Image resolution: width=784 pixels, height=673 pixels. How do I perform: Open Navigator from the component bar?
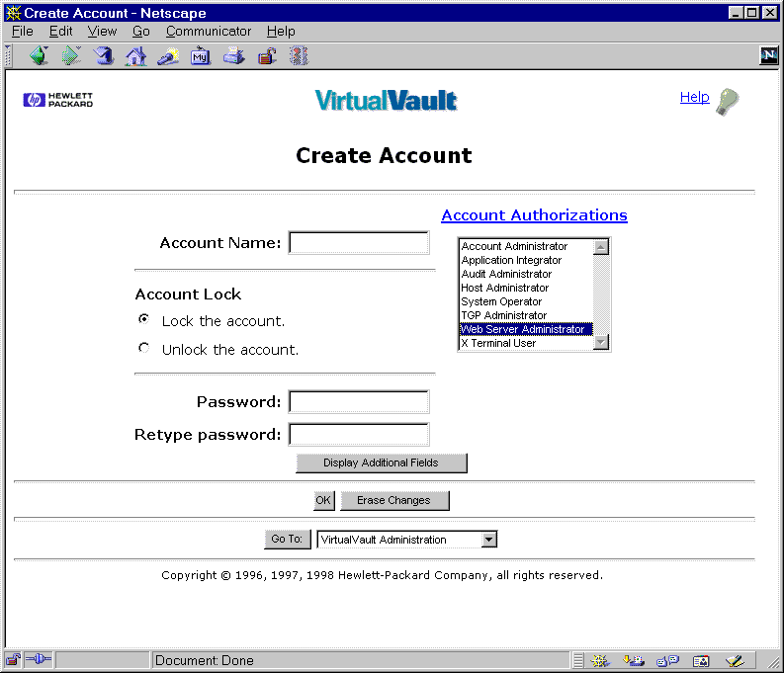(x=600, y=661)
